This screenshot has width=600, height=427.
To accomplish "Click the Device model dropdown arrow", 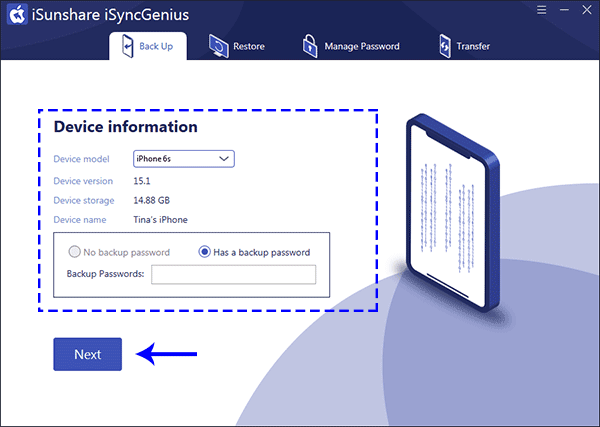I will click(224, 159).
